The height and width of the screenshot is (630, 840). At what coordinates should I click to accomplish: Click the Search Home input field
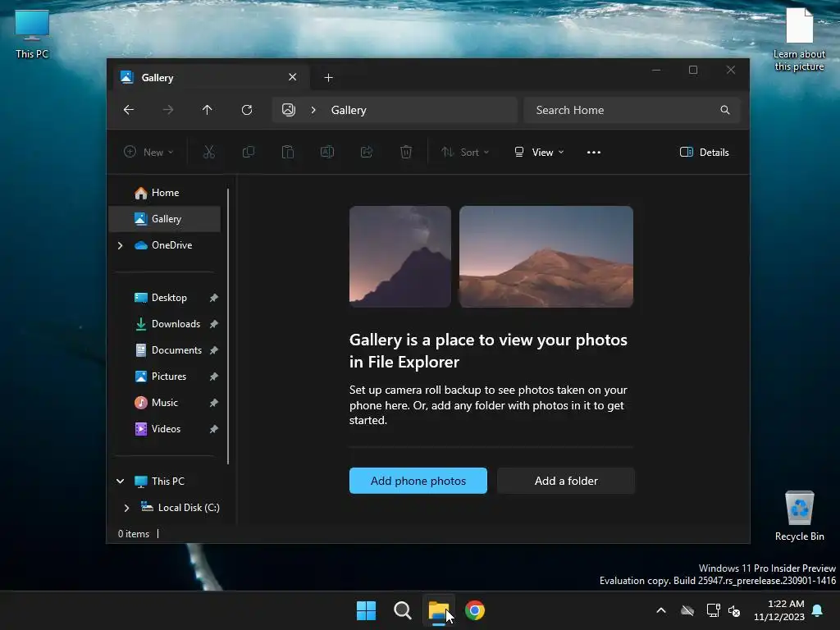click(632, 110)
